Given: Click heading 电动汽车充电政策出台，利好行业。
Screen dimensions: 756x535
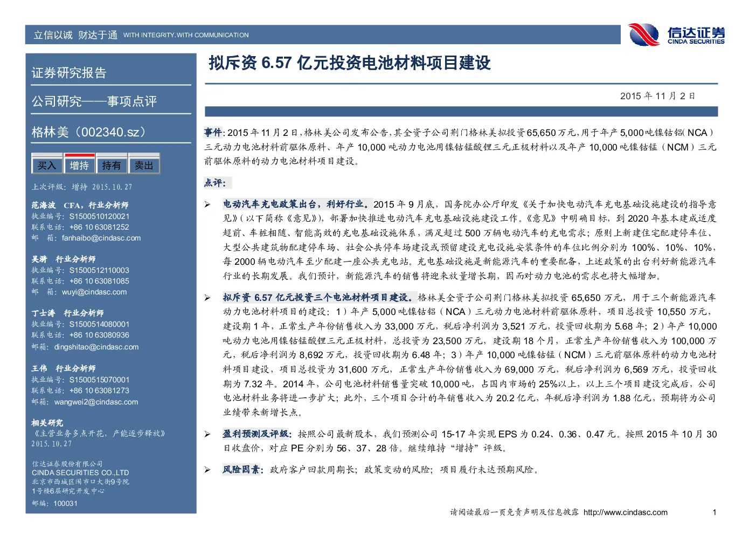Looking at the screenshot, I should [x=297, y=204].
